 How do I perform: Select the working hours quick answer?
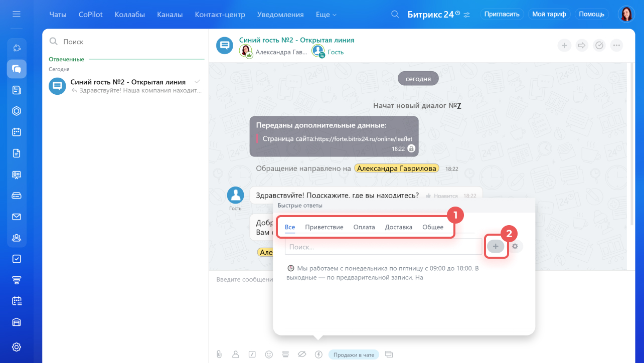coord(383,272)
